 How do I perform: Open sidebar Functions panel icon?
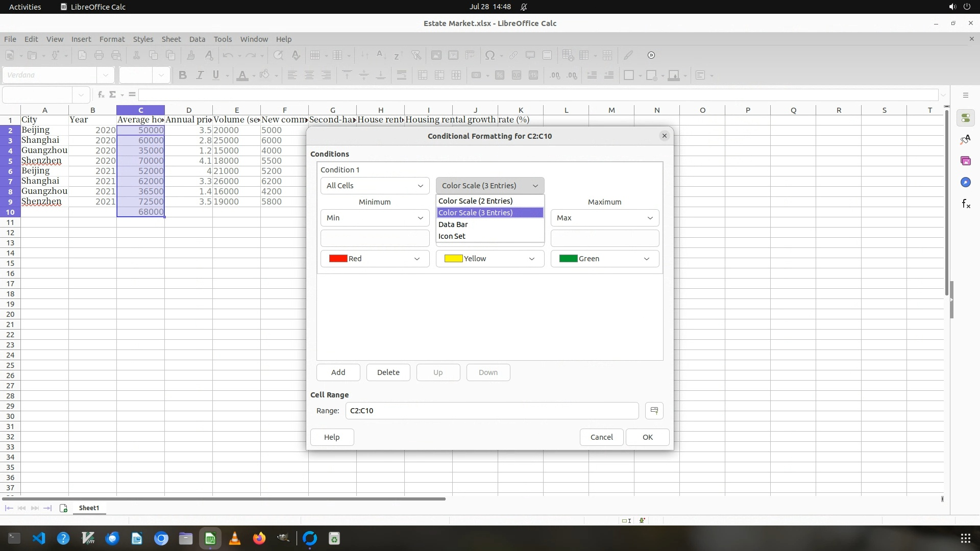(965, 204)
